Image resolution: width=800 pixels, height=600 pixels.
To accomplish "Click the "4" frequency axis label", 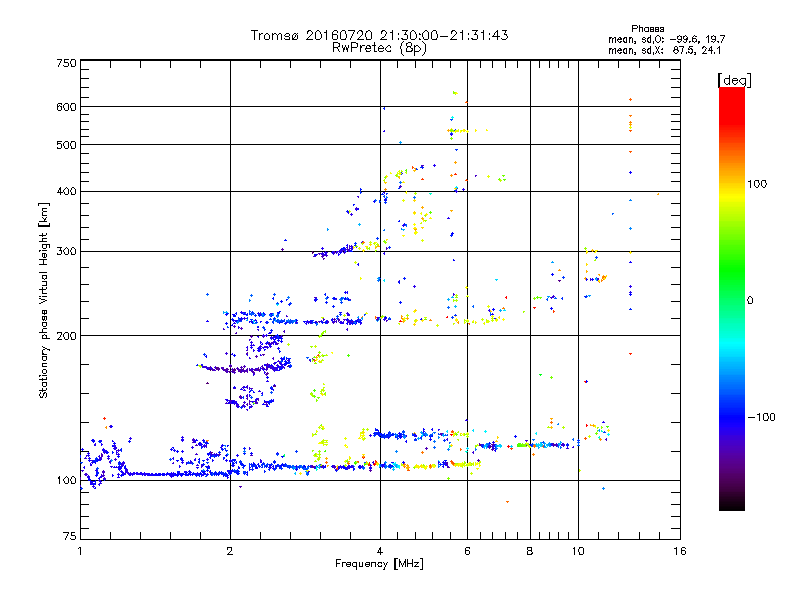I will tap(380, 551).
